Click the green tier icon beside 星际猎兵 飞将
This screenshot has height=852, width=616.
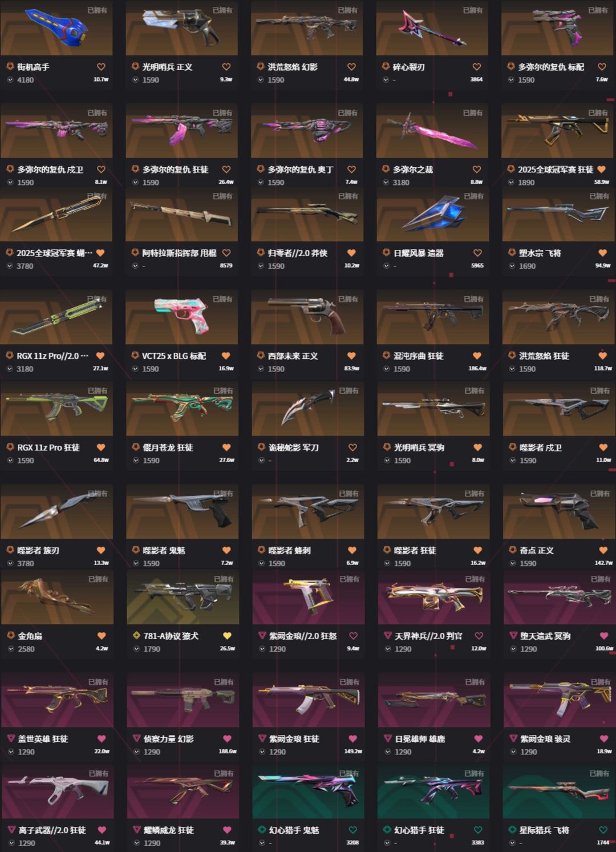click(513, 830)
